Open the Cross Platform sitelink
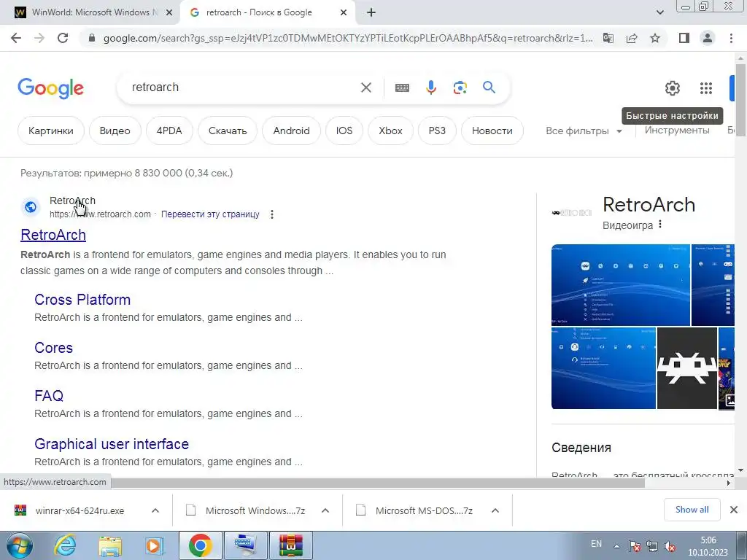The image size is (747, 560). (x=82, y=300)
